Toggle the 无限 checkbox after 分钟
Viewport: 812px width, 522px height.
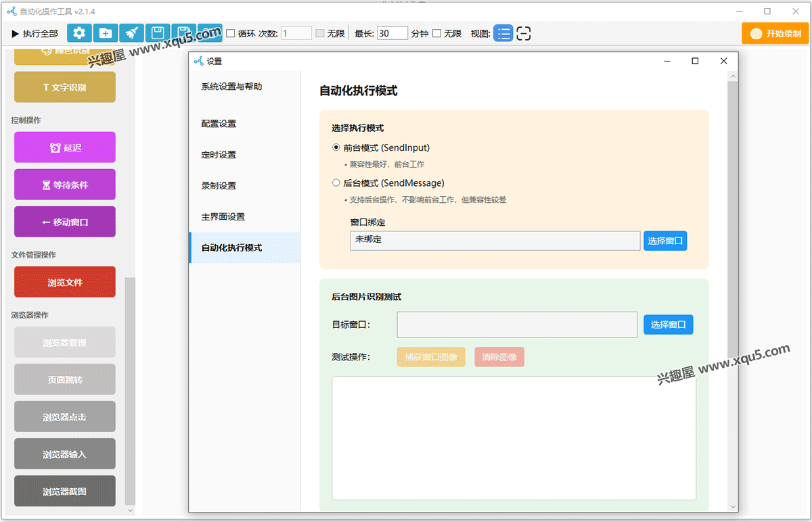[437, 33]
